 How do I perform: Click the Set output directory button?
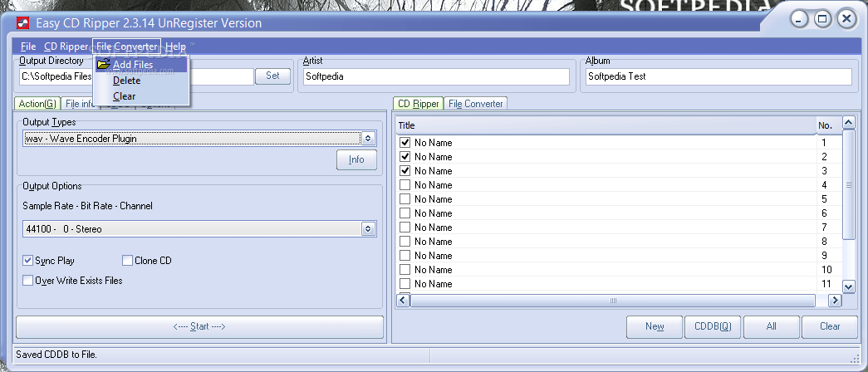point(272,76)
